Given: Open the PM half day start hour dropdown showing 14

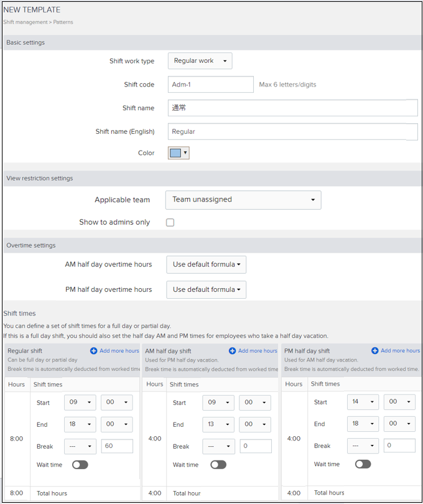Looking at the screenshot, I should click(x=362, y=402).
